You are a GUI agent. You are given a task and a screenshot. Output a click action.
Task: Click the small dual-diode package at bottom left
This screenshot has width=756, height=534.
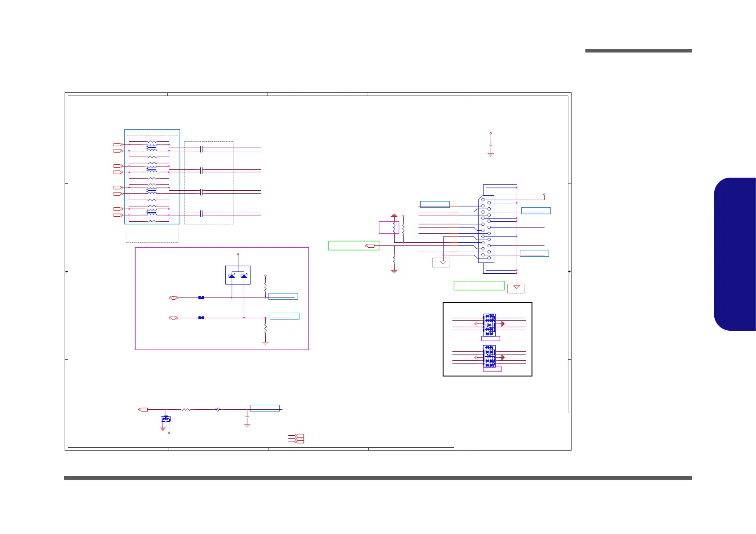pyautogui.click(x=166, y=419)
